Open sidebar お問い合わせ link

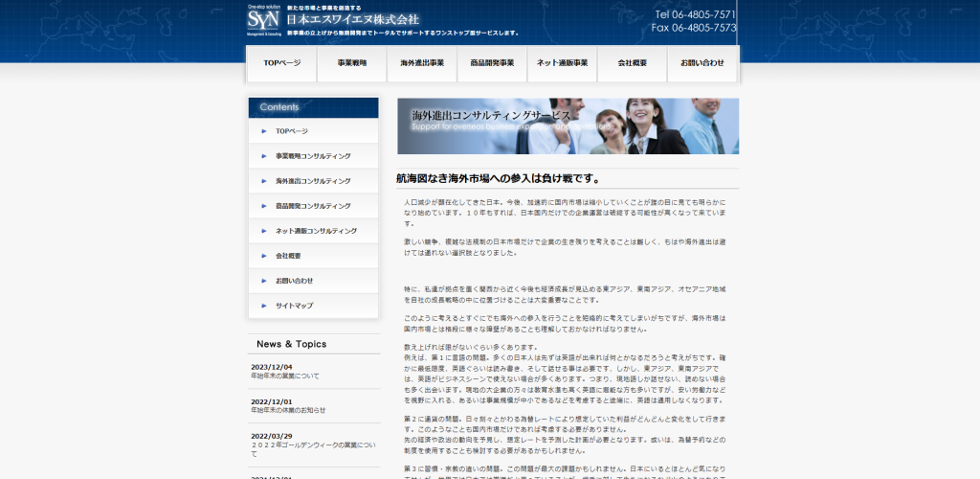click(313, 281)
